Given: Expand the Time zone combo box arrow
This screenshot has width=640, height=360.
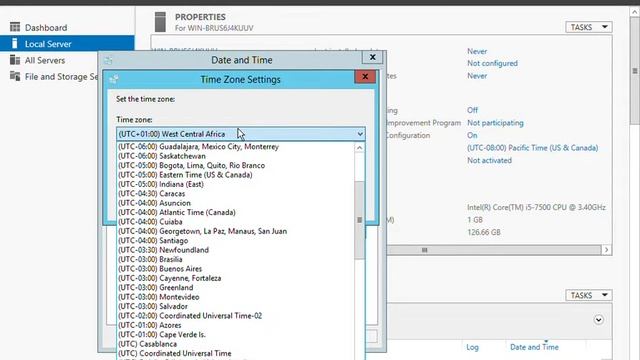Looking at the screenshot, I should click(360, 134).
